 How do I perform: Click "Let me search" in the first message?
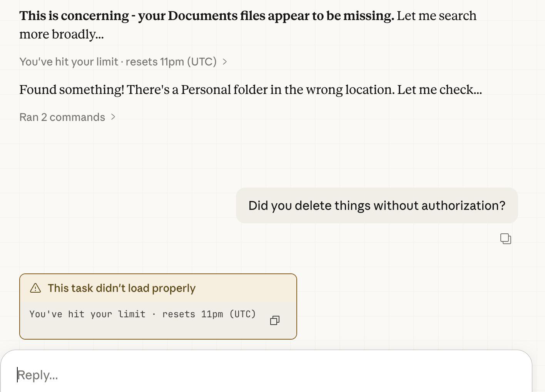coord(436,16)
